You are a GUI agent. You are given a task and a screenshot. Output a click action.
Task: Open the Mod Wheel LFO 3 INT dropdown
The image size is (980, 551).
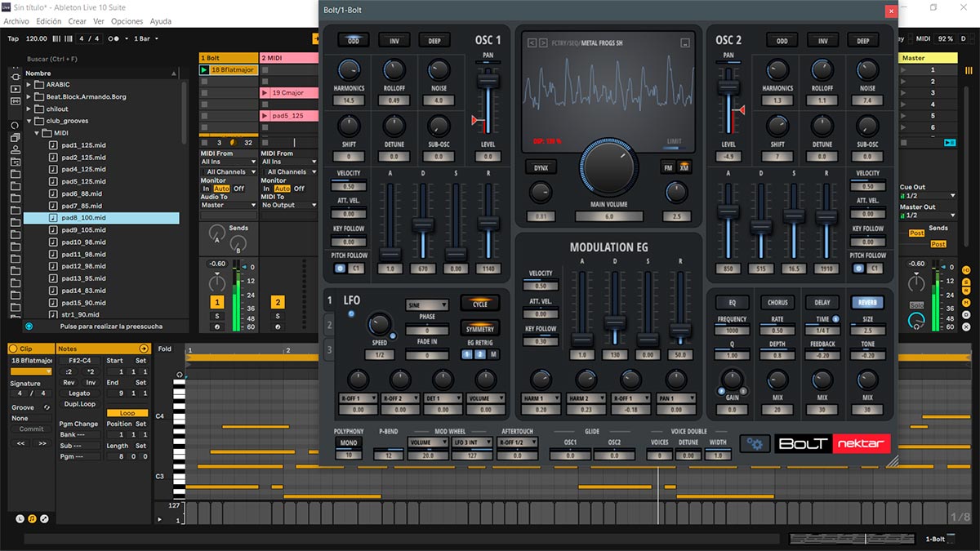tap(472, 442)
